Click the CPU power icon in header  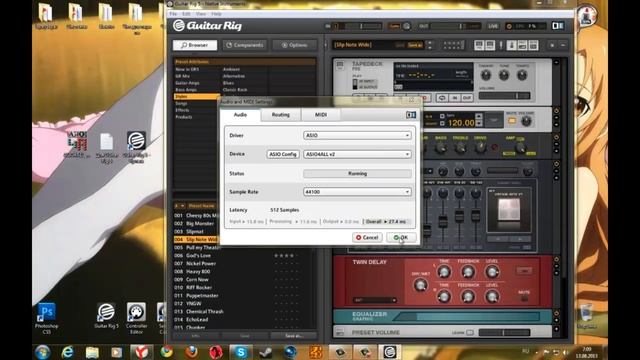click(509, 26)
